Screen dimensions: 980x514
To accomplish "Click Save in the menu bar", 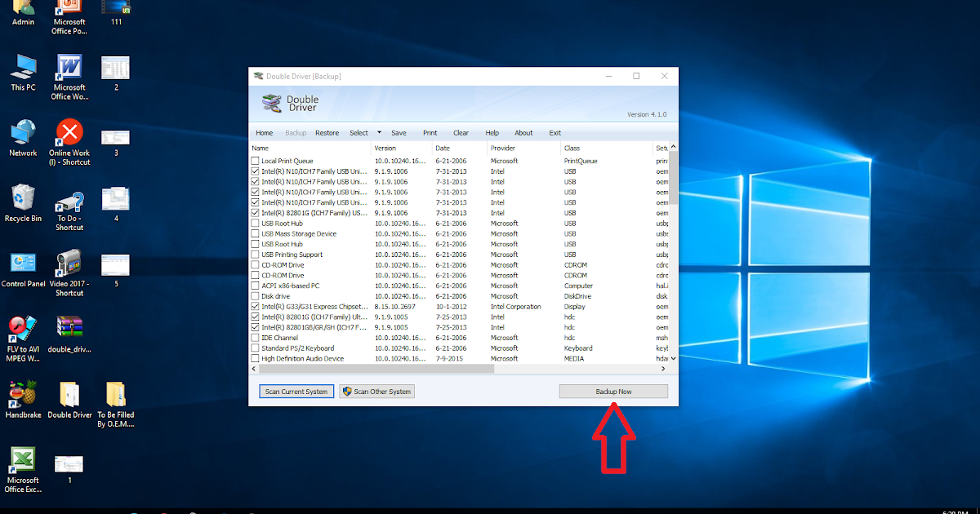I will pyautogui.click(x=399, y=133).
